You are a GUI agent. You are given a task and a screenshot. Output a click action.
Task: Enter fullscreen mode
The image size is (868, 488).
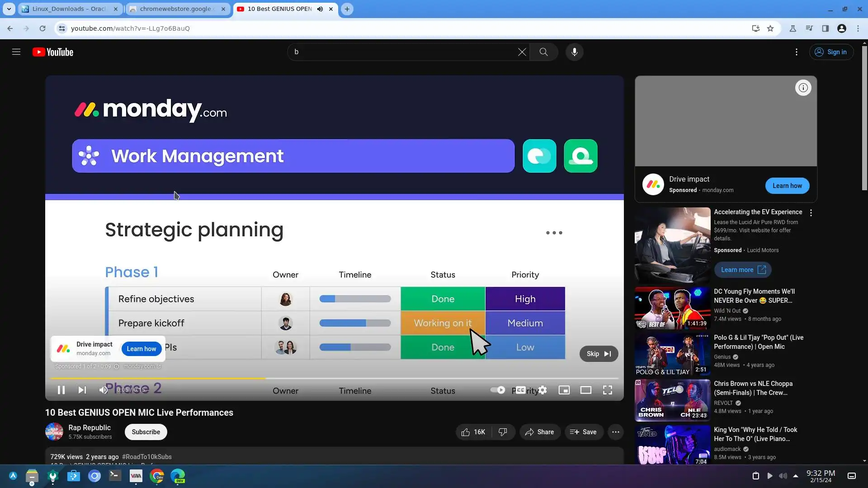[x=607, y=390]
